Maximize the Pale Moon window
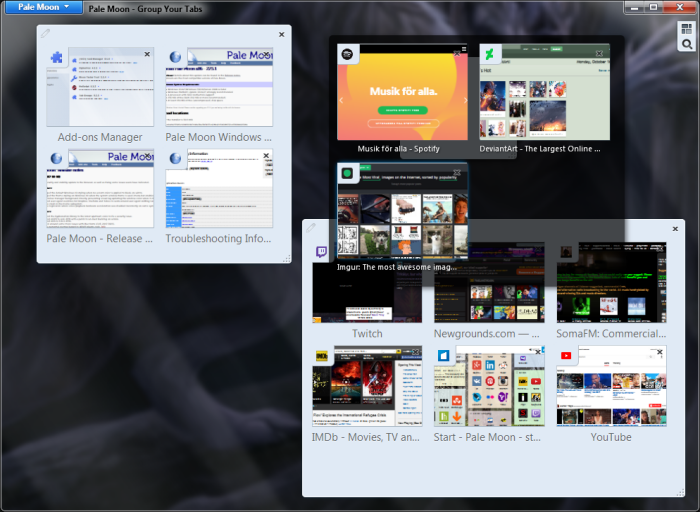Screen dimensions: 700x512 pos(653,7)
